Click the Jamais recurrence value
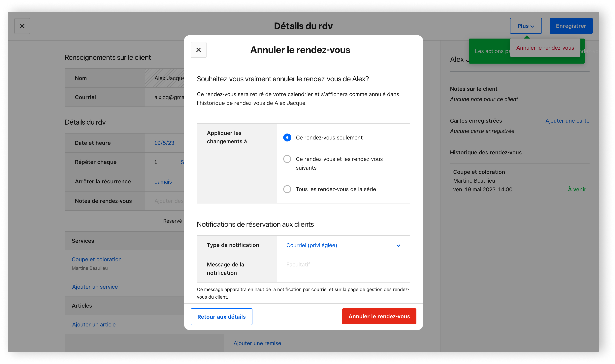Image resolution: width=615 pixels, height=364 pixels. click(163, 182)
